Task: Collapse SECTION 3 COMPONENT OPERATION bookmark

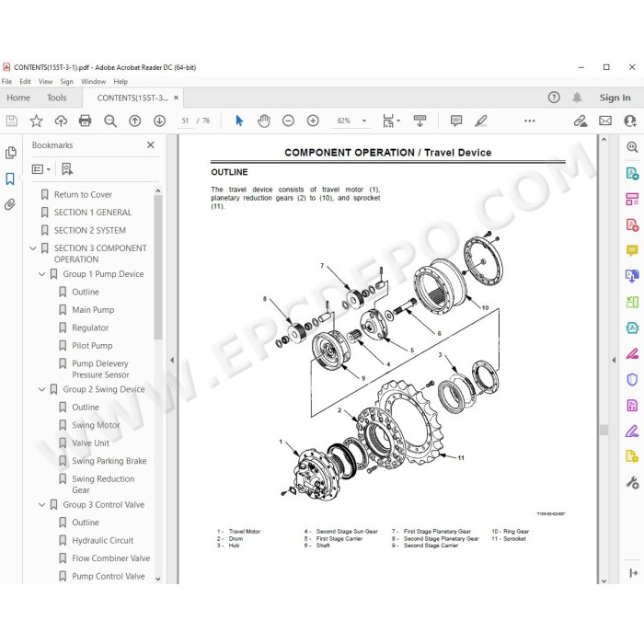Action: tap(33, 248)
